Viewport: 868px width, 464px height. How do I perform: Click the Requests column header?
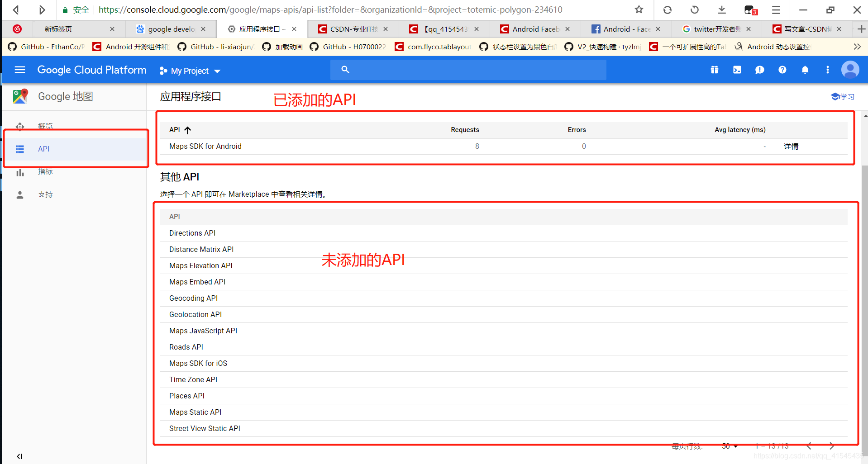click(465, 130)
